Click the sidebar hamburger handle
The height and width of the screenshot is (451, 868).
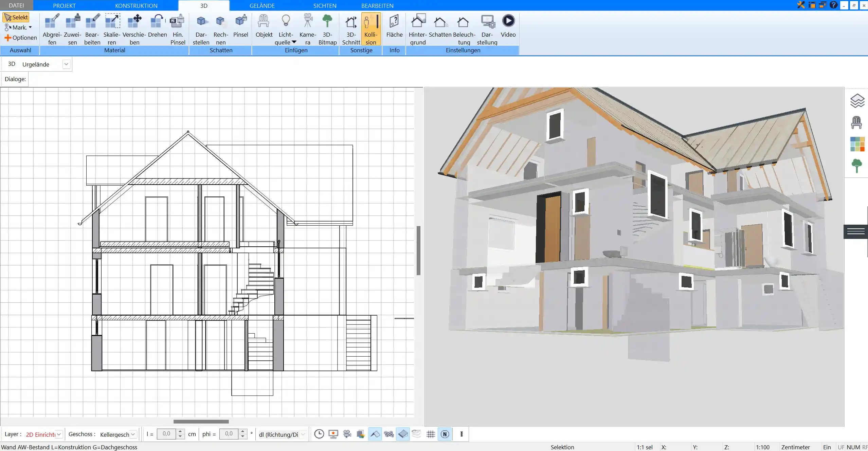[856, 232]
